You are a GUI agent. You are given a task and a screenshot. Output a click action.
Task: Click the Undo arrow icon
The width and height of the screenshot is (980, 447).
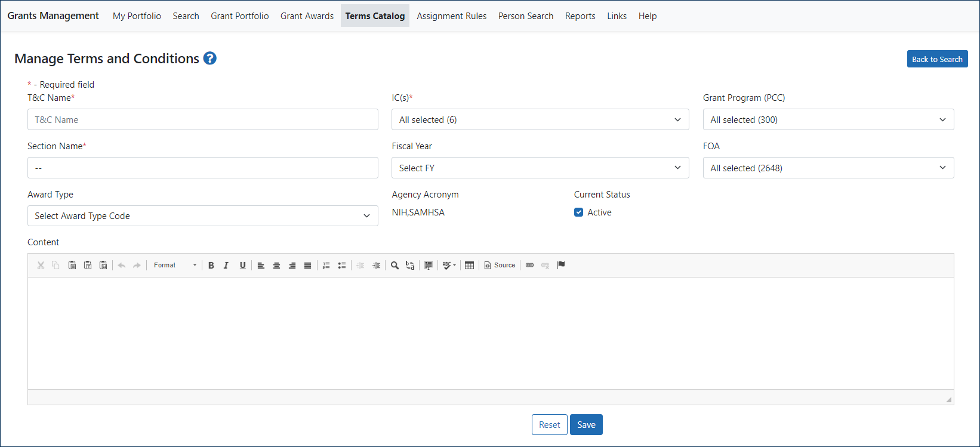coord(122,266)
